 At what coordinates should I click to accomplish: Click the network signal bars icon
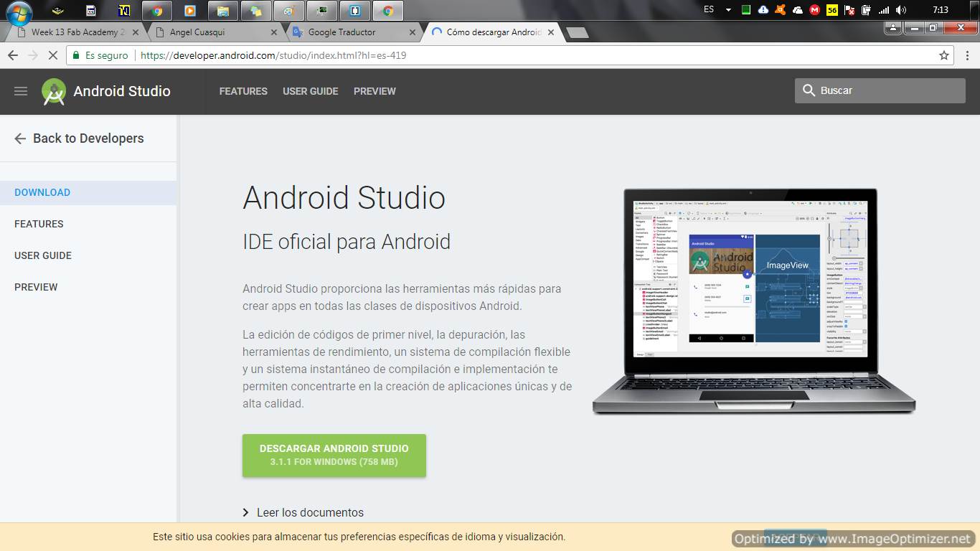(x=884, y=10)
